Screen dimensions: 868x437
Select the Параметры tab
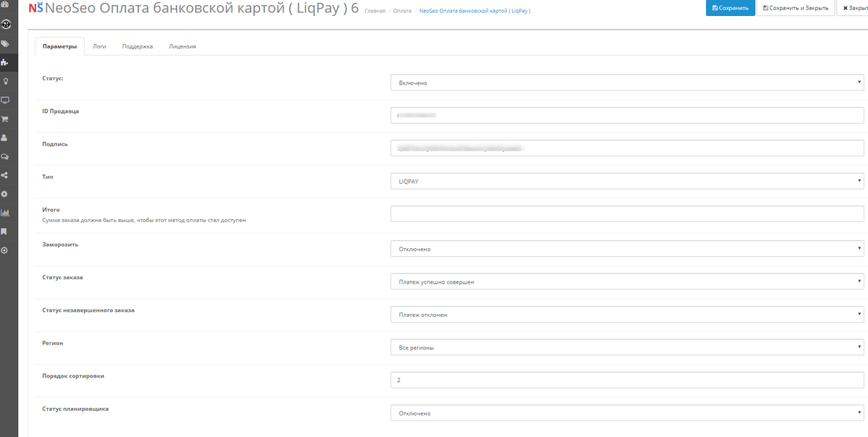tap(59, 46)
